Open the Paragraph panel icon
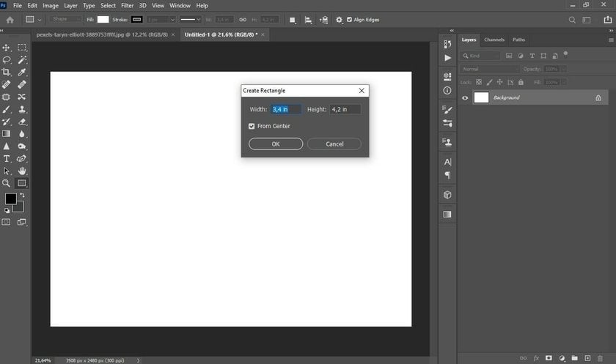Screen dimensions: 616x364 tap(447, 175)
